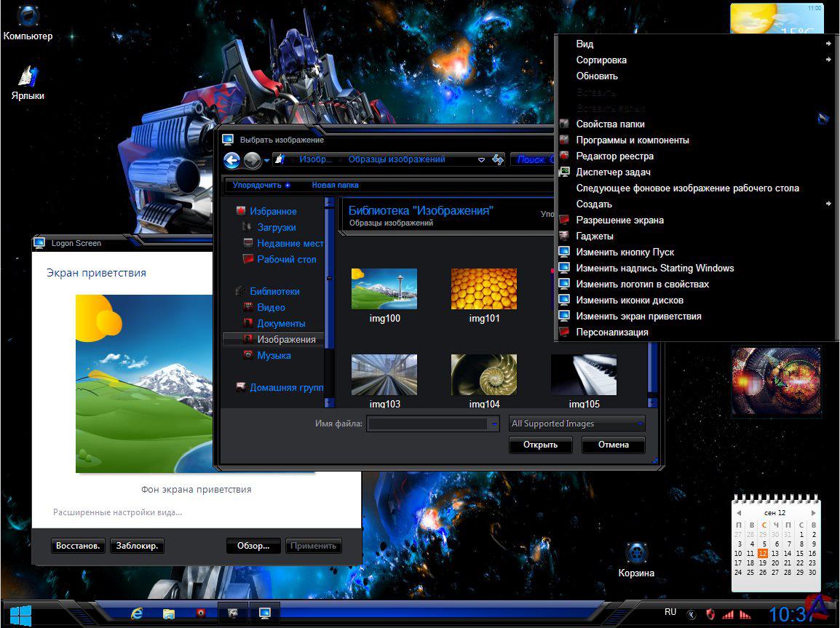Viewport: 840px width, 628px height.
Task: Open the All Supported Images filter dropdown
Action: (577, 424)
